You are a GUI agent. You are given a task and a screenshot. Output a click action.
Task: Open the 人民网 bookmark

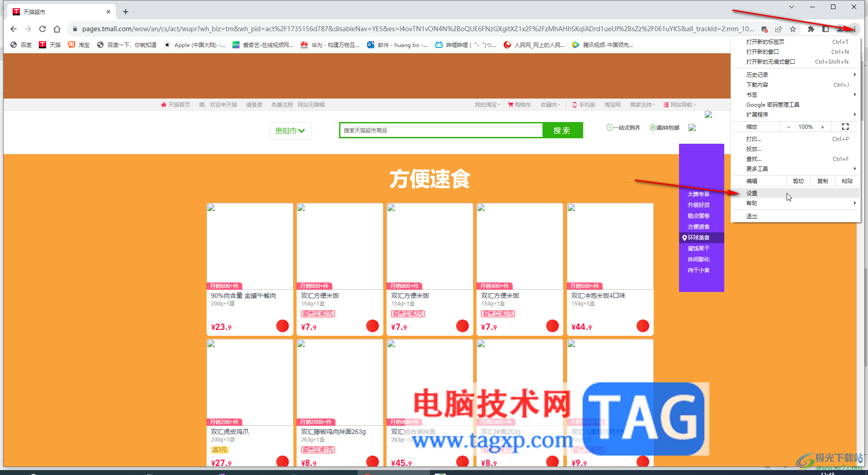coord(534,45)
